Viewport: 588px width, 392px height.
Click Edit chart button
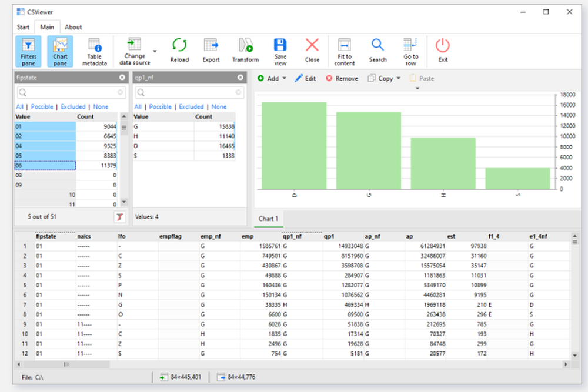[x=305, y=78]
